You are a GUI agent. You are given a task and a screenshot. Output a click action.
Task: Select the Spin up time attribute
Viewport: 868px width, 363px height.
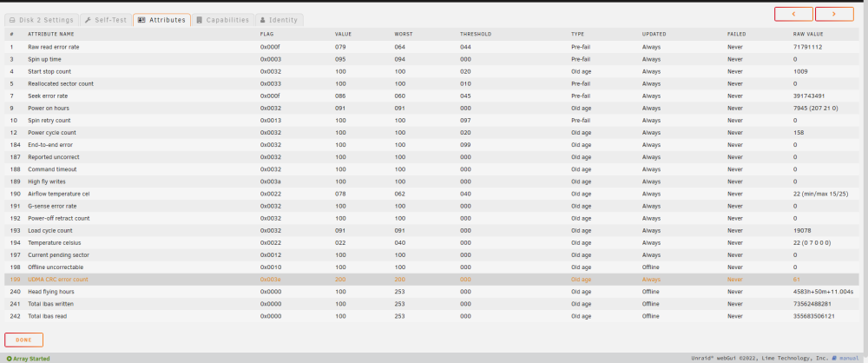(45, 59)
